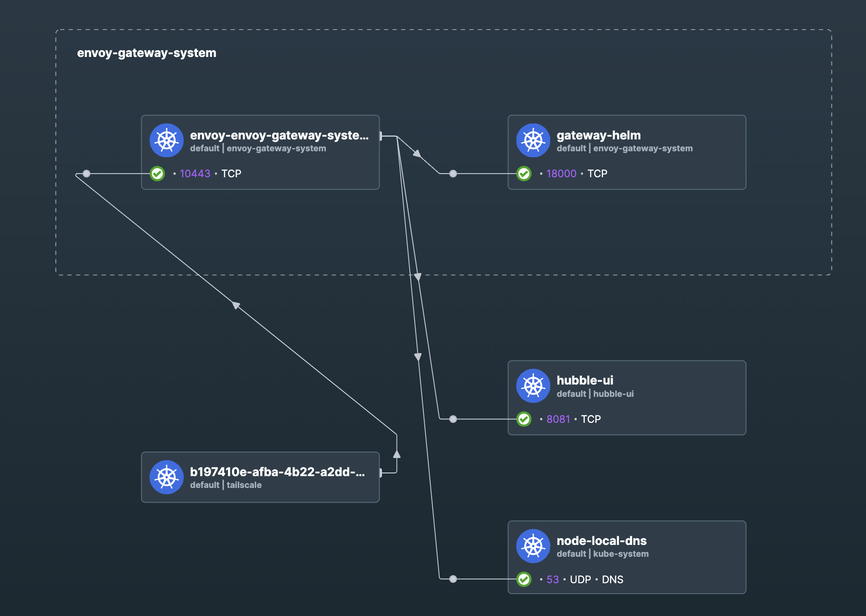Select port 53 value
Viewport: 866px width, 616px height.
(553, 580)
